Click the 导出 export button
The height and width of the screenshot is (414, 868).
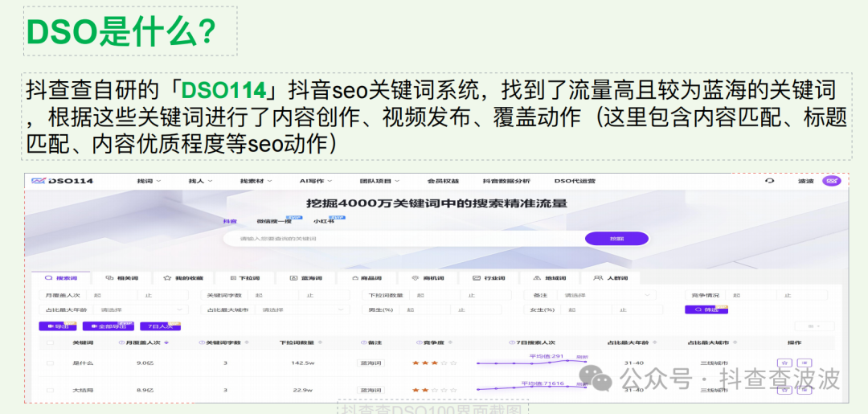click(x=59, y=326)
